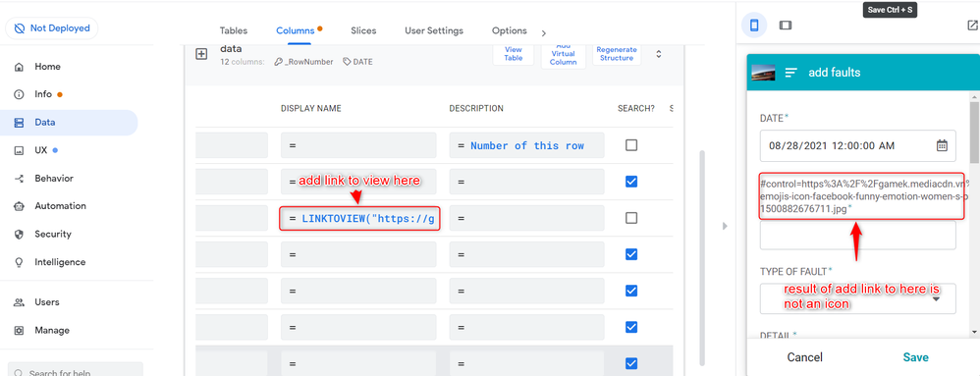
Task: Click Add Virtual Column button
Action: (563, 55)
